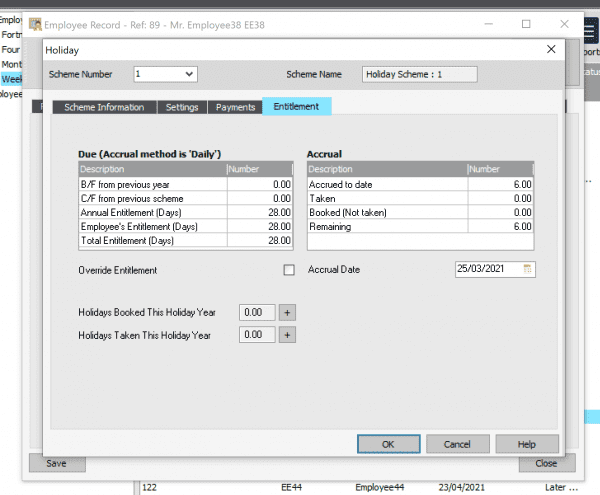Viewport: 600px width, 495px height.
Task: Open Help for the Holiday dialog
Action: pos(527,444)
